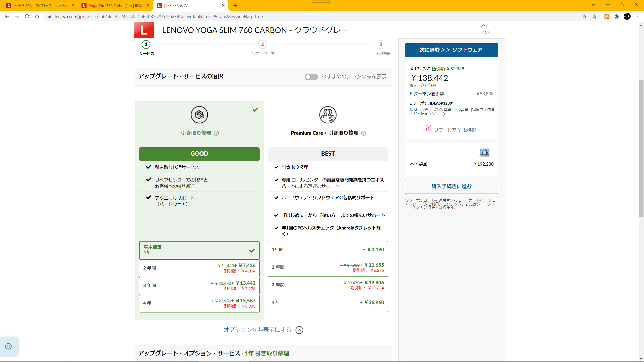
Task: Click the Eクーポン値引額 line
Action: tap(451, 94)
